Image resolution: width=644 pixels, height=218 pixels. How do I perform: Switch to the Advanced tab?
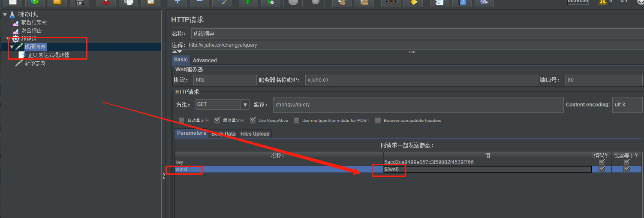pos(205,61)
